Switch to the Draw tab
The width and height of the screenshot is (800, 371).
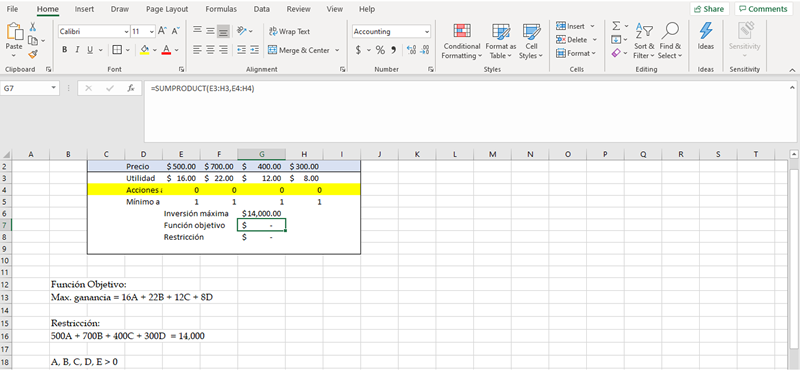coord(120,9)
